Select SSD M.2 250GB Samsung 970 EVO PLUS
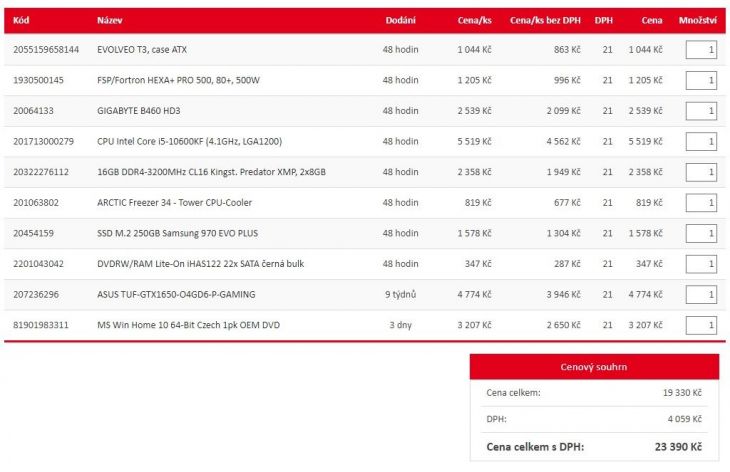 (x=177, y=233)
